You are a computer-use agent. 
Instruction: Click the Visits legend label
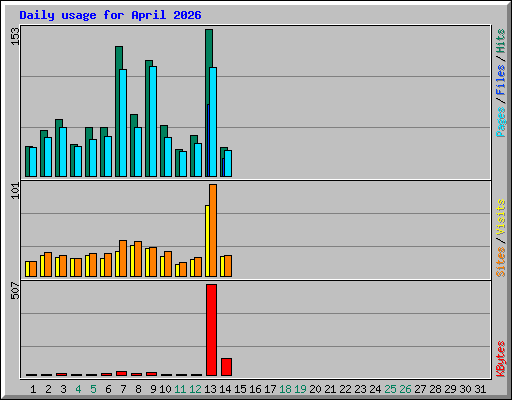[x=501, y=217]
